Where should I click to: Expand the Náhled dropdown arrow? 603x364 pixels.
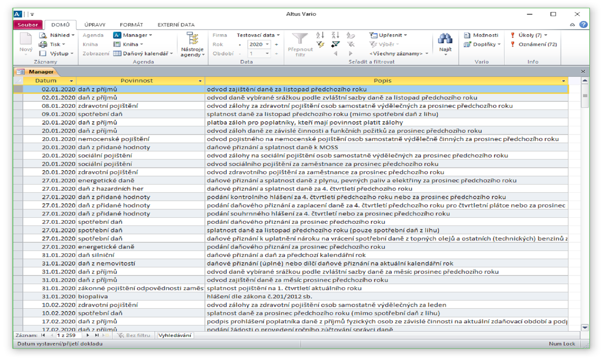[x=73, y=35]
